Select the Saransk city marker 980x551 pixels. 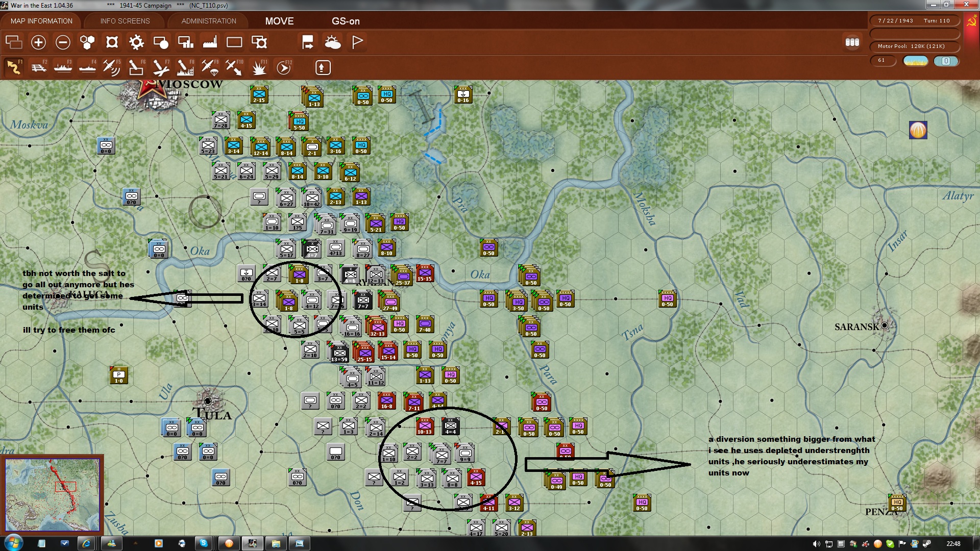[x=885, y=325]
